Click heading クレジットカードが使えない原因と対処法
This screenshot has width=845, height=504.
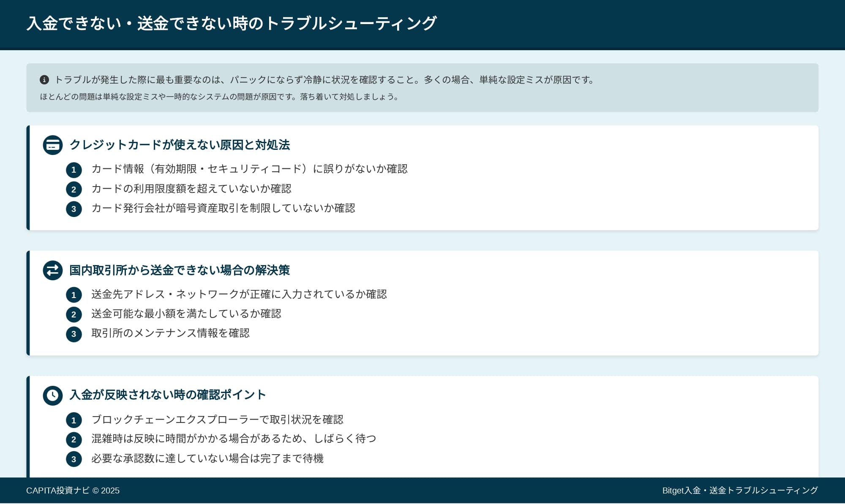point(180,145)
